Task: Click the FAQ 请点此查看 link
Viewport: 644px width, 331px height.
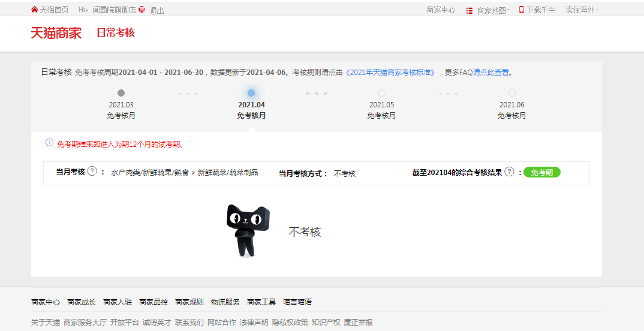Action: point(491,73)
